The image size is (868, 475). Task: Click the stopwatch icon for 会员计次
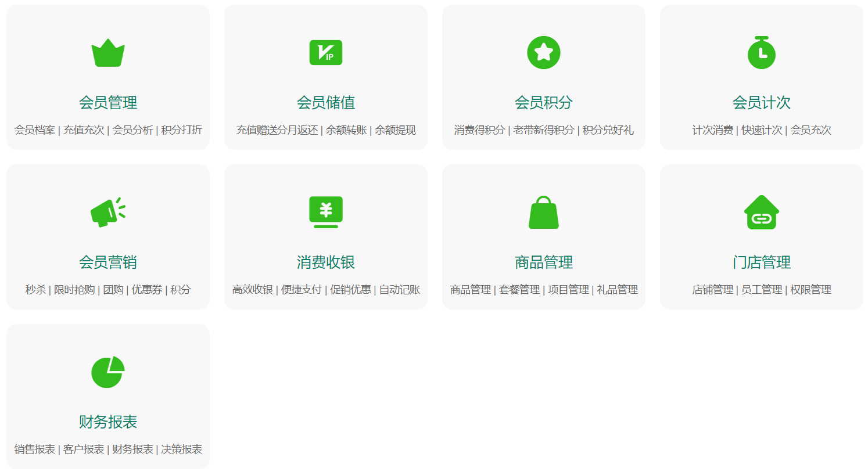coord(762,53)
